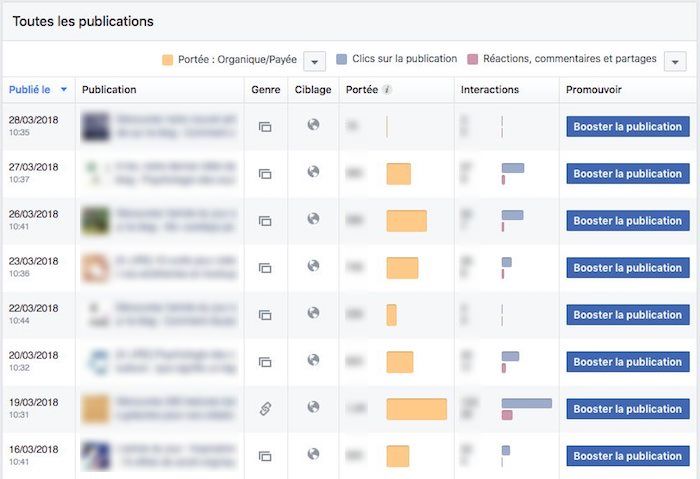Image resolution: width=700 pixels, height=479 pixels.
Task: Boost the publication from 28/03/2018
Action: click(x=627, y=127)
